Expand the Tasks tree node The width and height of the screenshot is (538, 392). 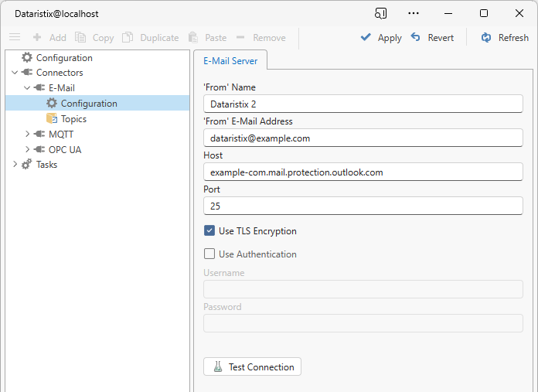pos(15,164)
